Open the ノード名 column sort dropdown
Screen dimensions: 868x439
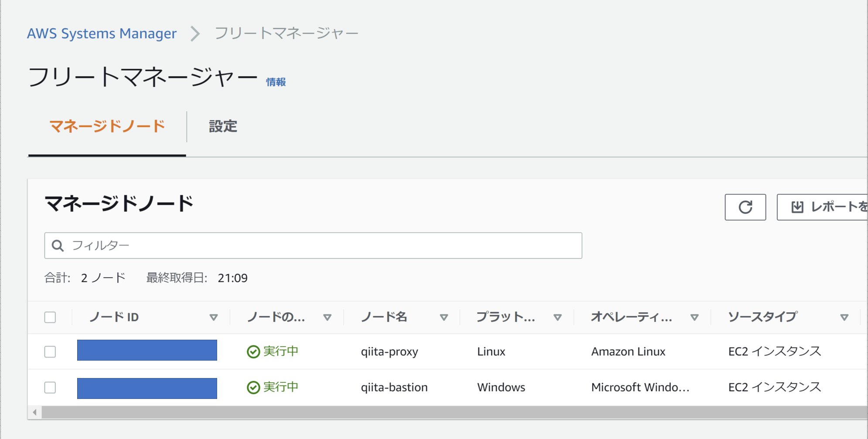pyautogui.click(x=444, y=317)
